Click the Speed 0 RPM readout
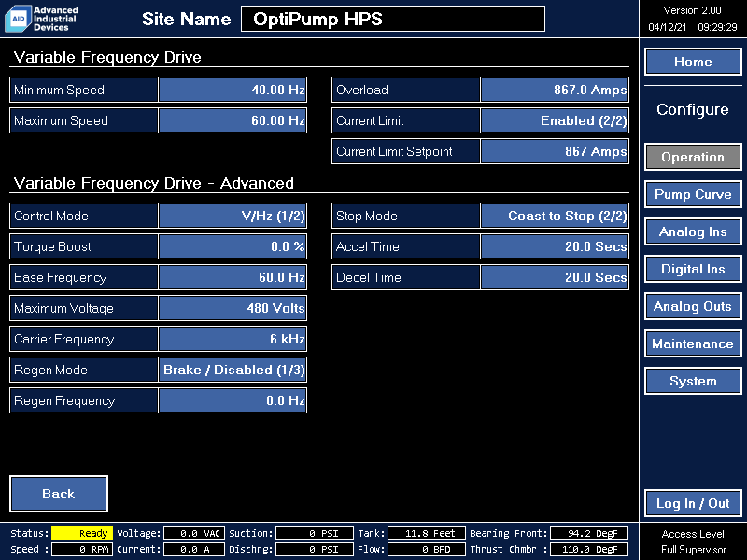Image resolution: width=747 pixels, height=560 pixels. 82,549
